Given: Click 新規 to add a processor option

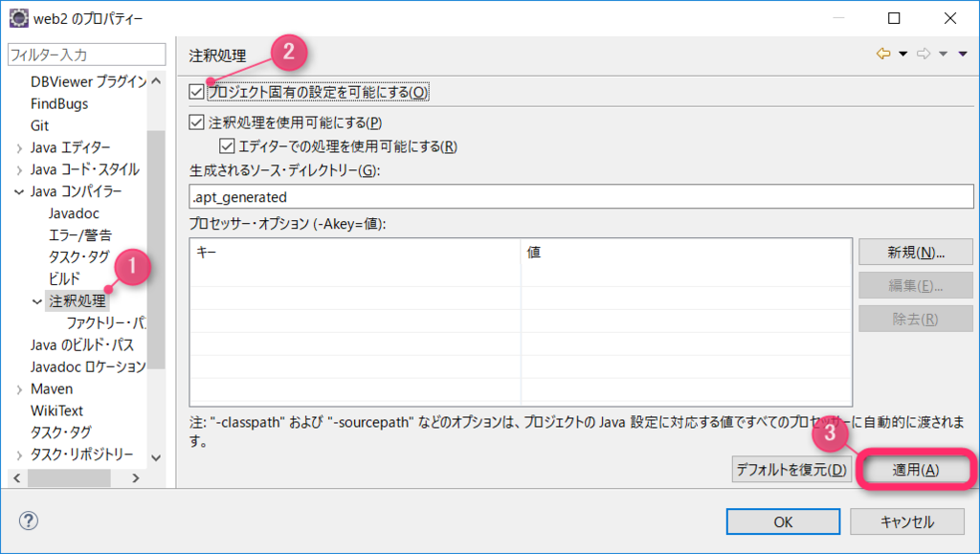Looking at the screenshot, I should pyautogui.click(x=915, y=252).
